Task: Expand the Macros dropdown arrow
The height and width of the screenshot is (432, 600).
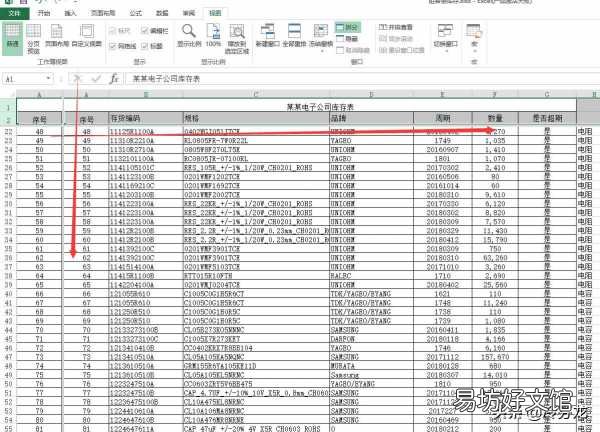Action: coord(474,50)
